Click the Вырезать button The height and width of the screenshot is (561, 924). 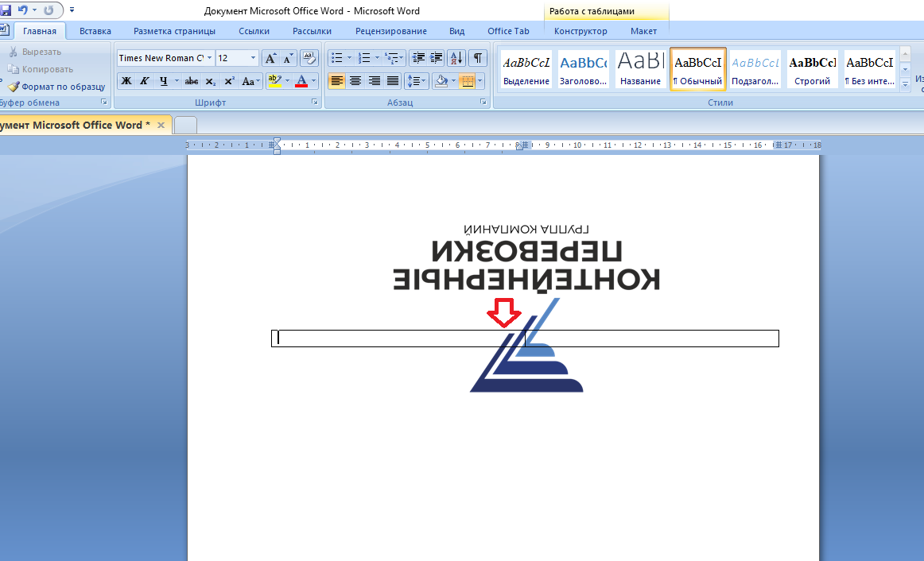pyautogui.click(x=35, y=52)
